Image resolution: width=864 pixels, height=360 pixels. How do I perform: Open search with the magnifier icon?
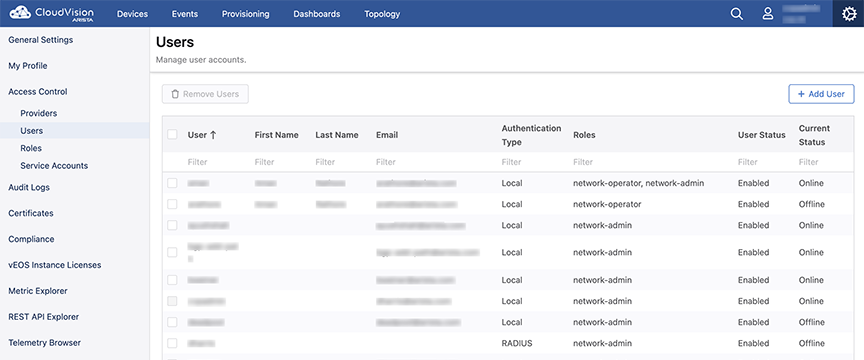[737, 14]
